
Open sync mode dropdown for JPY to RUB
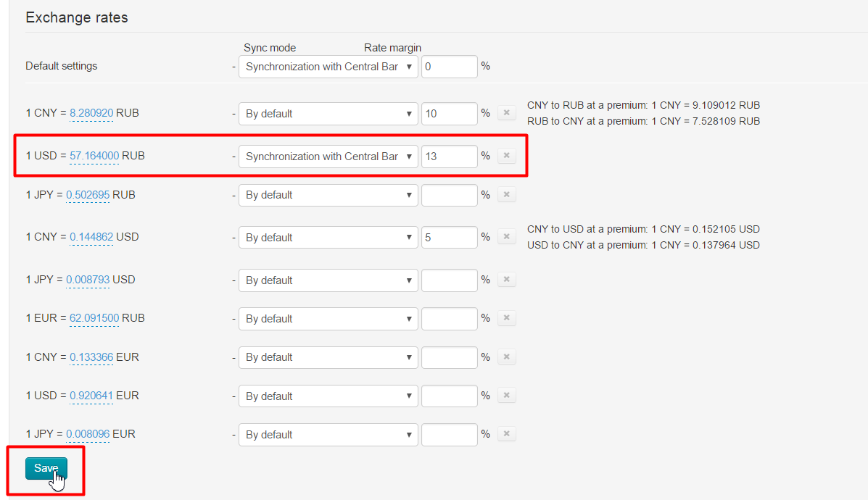pos(328,195)
